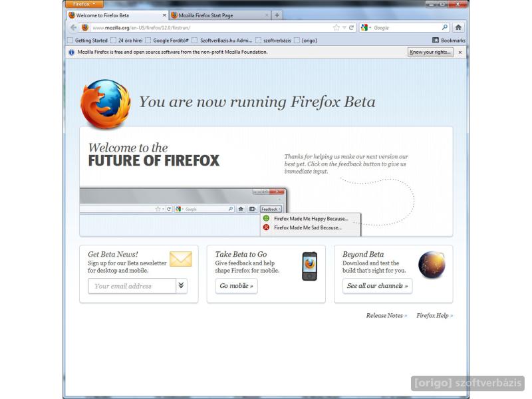Open Firefox Help link
Screen dimensions: 532x399
435,315
